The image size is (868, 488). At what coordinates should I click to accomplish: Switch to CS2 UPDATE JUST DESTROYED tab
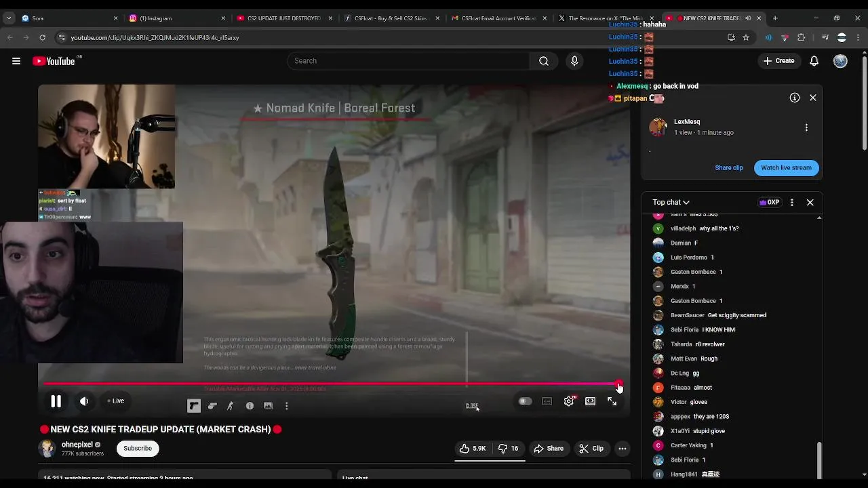click(283, 18)
